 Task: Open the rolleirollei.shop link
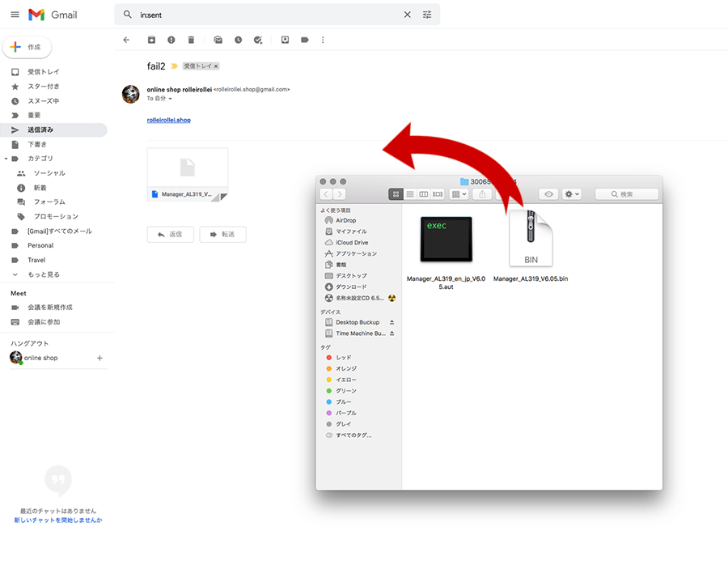click(169, 120)
